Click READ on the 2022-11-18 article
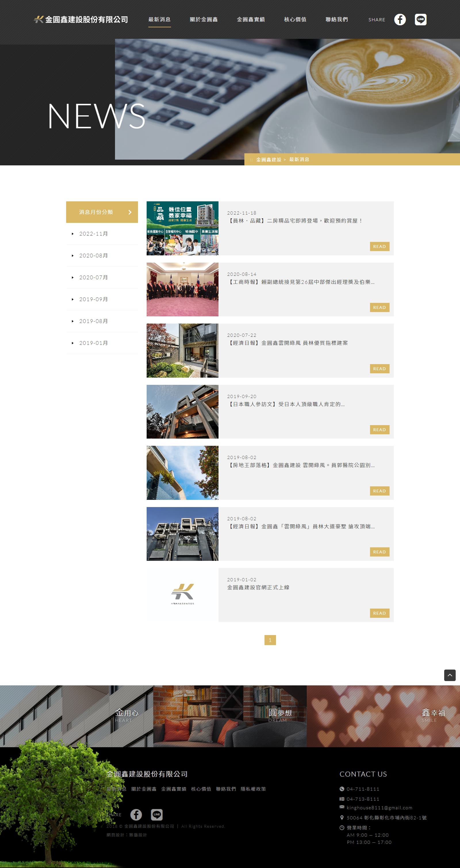Viewport: 460px width, 868px height. [379, 246]
